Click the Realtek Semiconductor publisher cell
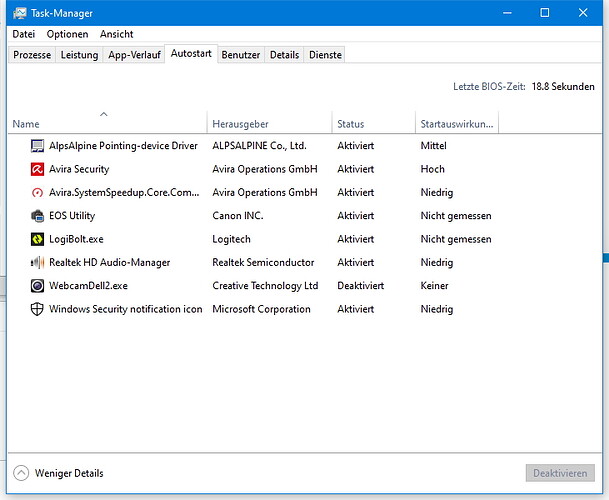Image resolution: width=609 pixels, height=500 pixels. coord(263,263)
